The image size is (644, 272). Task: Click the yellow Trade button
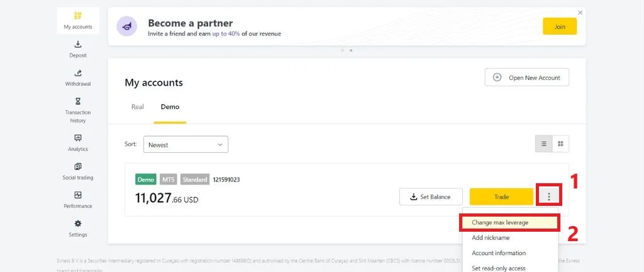coord(501,196)
